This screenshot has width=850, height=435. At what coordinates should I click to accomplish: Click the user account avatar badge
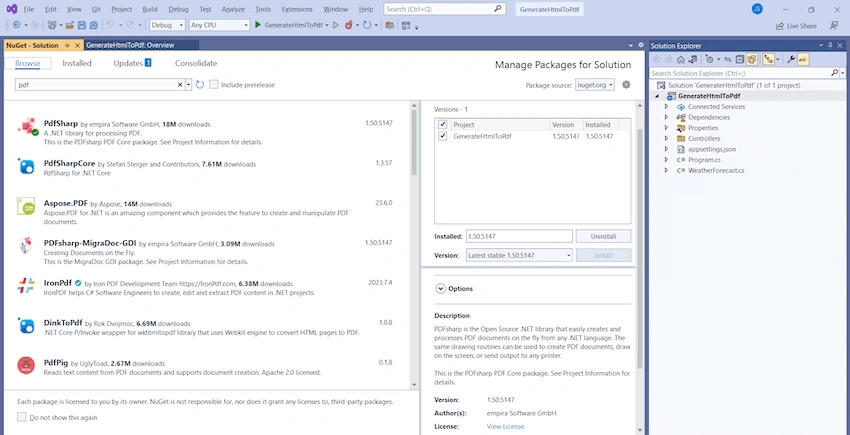[757, 9]
